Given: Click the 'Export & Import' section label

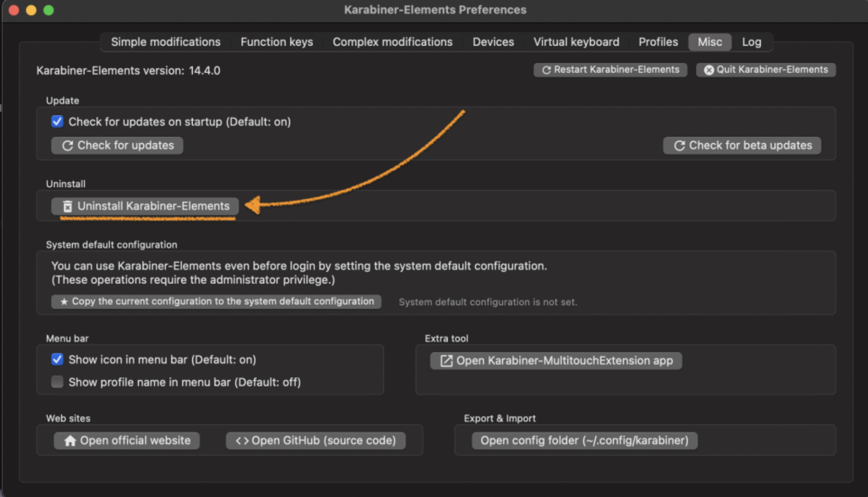Looking at the screenshot, I should (500, 418).
